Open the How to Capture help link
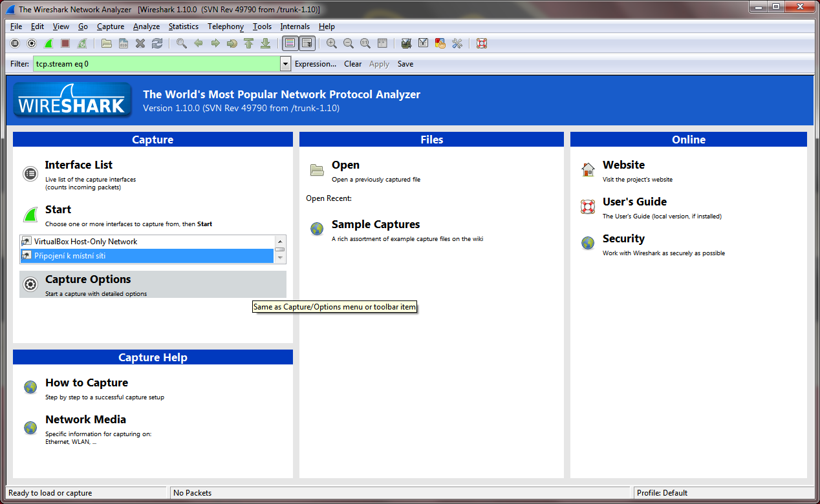The image size is (820, 504). [x=87, y=383]
